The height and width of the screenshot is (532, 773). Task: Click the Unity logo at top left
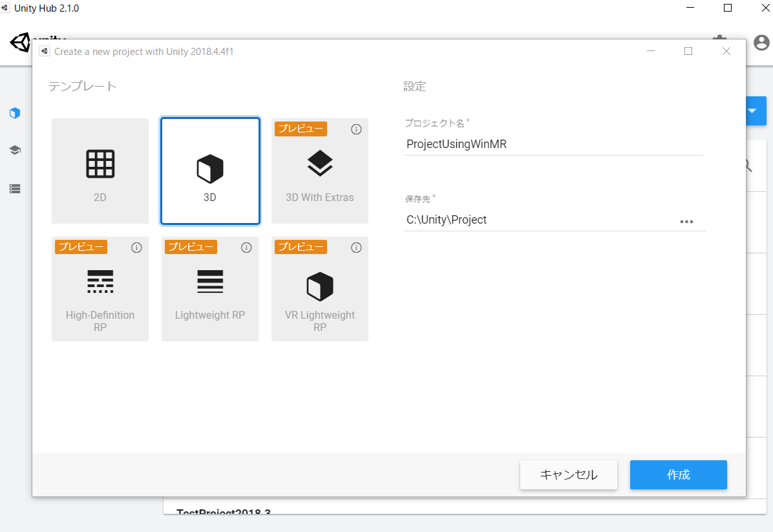coord(21,43)
